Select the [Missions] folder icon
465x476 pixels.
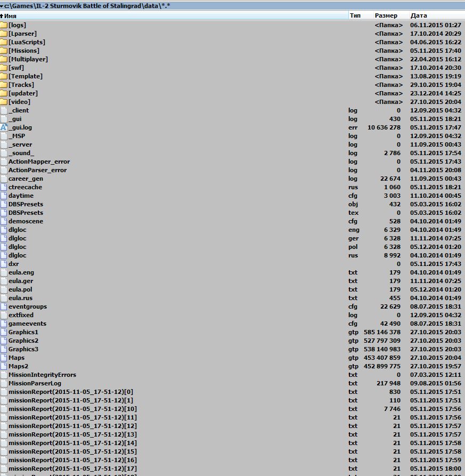click(x=4, y=51)
